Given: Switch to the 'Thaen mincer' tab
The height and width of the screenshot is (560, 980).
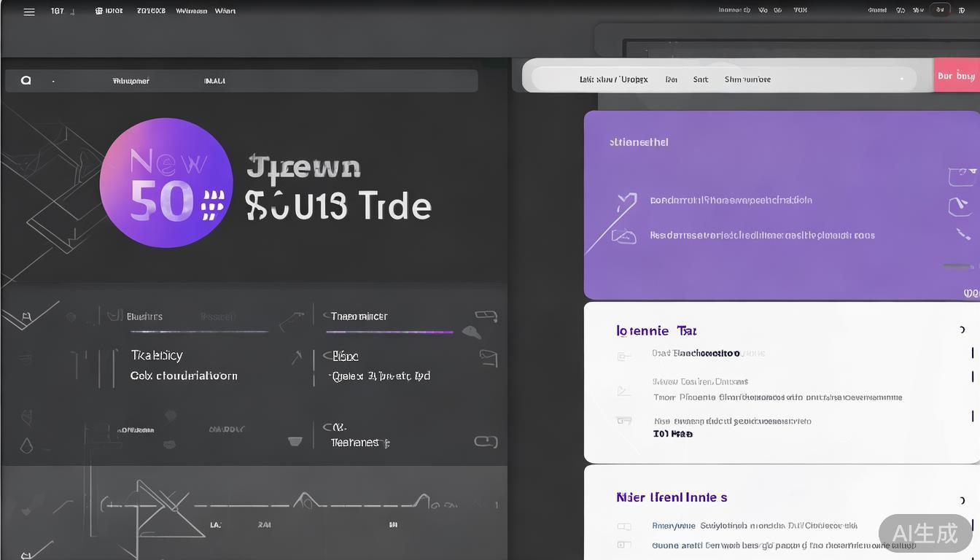Looking at the screenshot, I should pos(359,316).
